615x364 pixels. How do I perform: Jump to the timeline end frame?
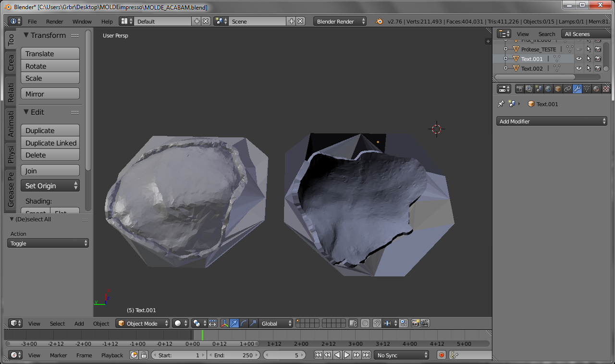(x=366, y=355)
